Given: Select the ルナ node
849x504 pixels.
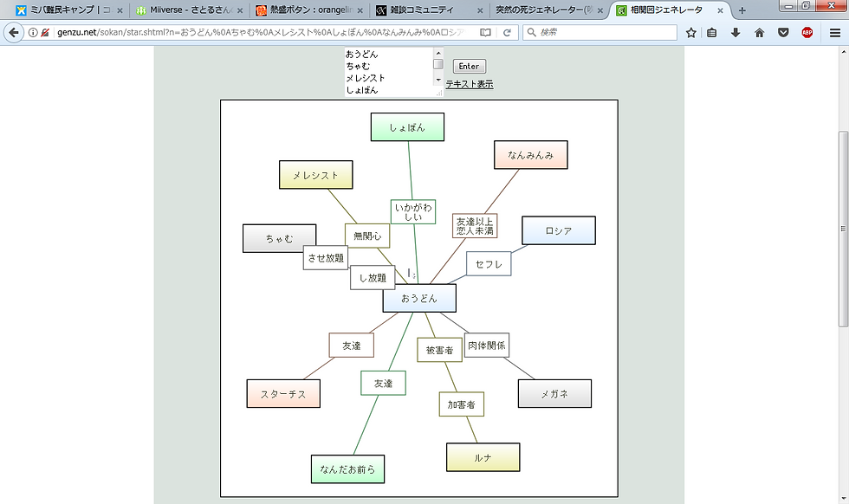Looking at the screenshot, I should (x=483, y=457).
